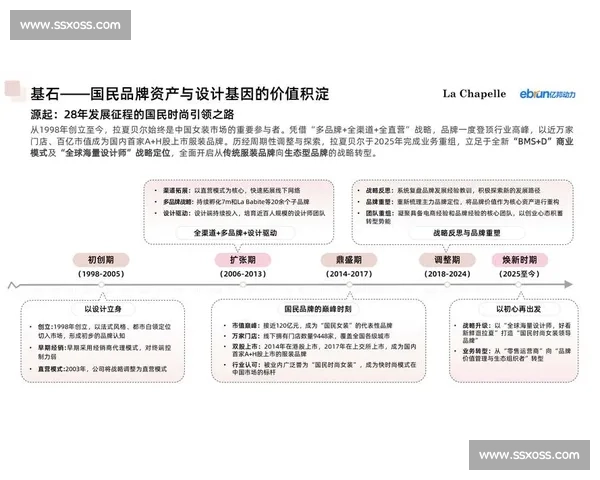Click the ebrun 亿邦动力 logo
Image resolution: width=600 pixels, height=480 pixels.
(x=547, y=94)
